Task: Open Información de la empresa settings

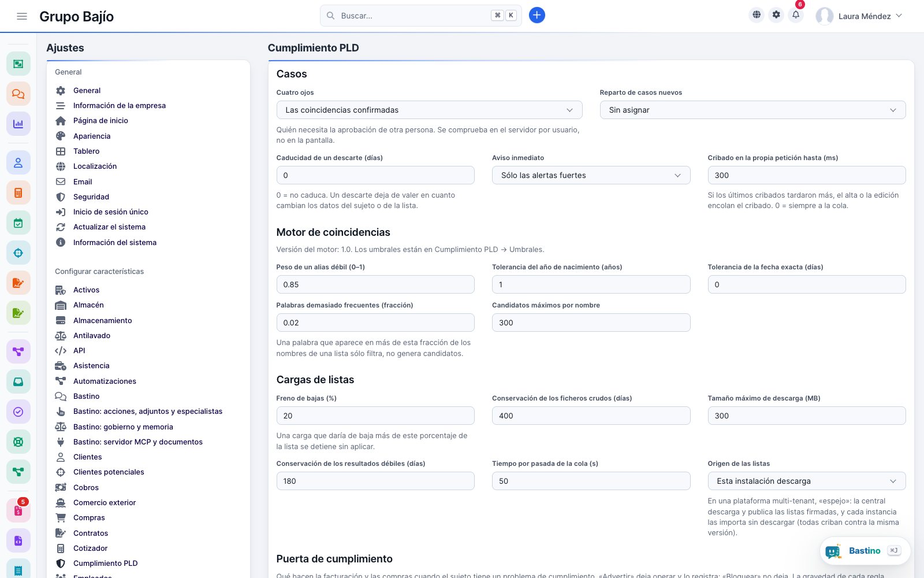Action: point(119,105)
